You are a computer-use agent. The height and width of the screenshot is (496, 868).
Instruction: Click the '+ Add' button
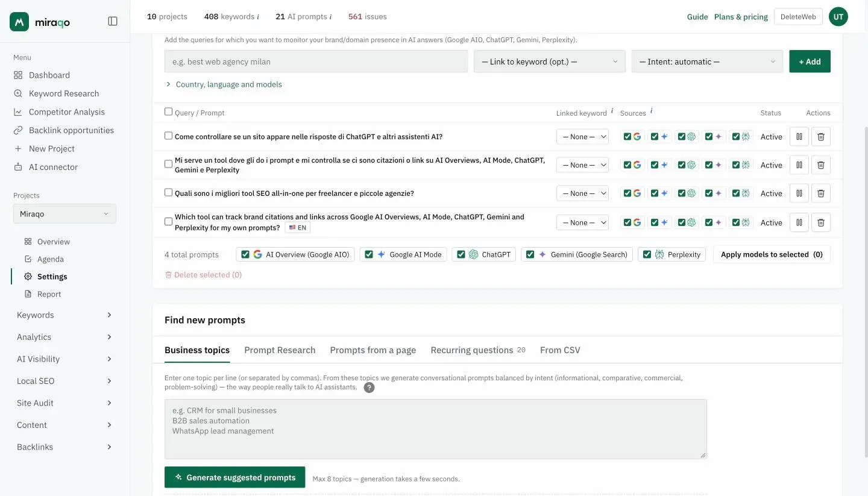tap(810, 61)
